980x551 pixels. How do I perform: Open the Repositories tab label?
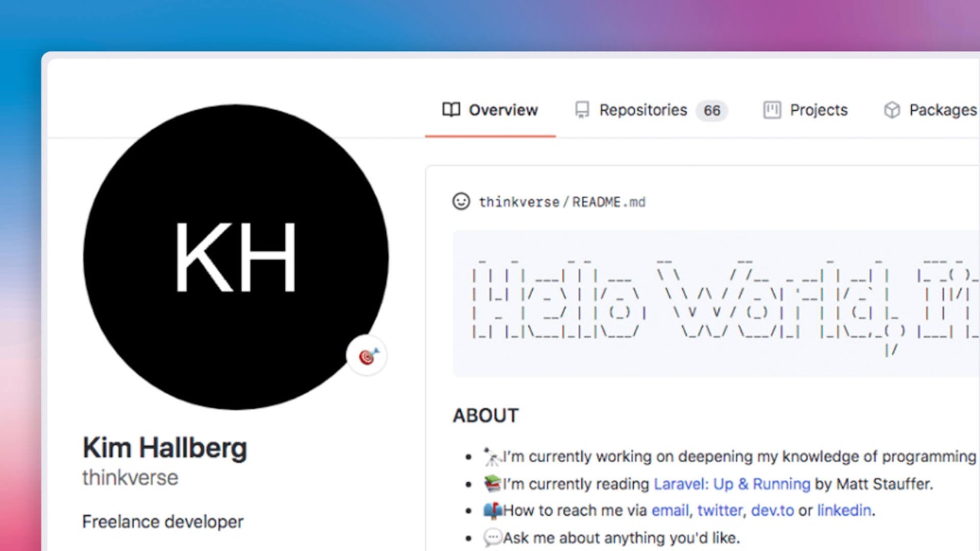point(642,110)
